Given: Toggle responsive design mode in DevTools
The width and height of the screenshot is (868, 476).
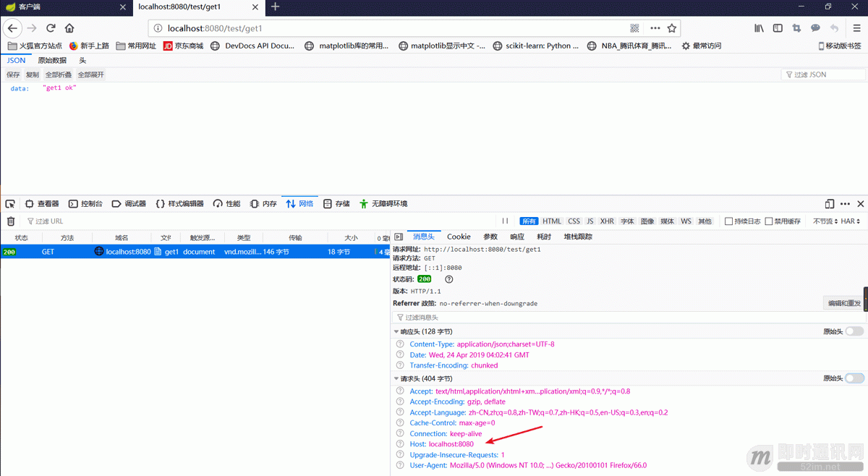Looking at the screenshot, I should (x=828, y=203).
